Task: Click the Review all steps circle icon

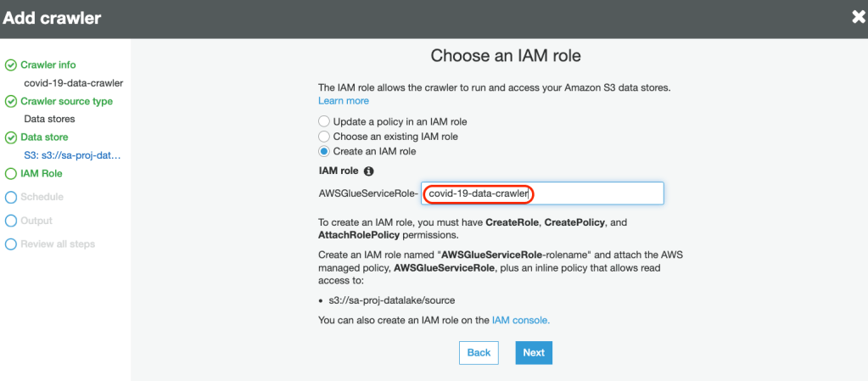Action: coord(11,244)
